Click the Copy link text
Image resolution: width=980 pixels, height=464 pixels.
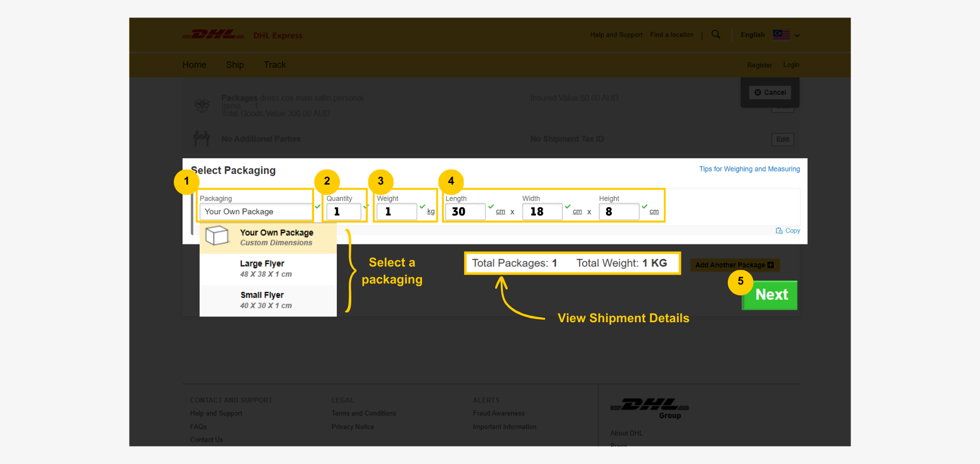tap(793, 230)
